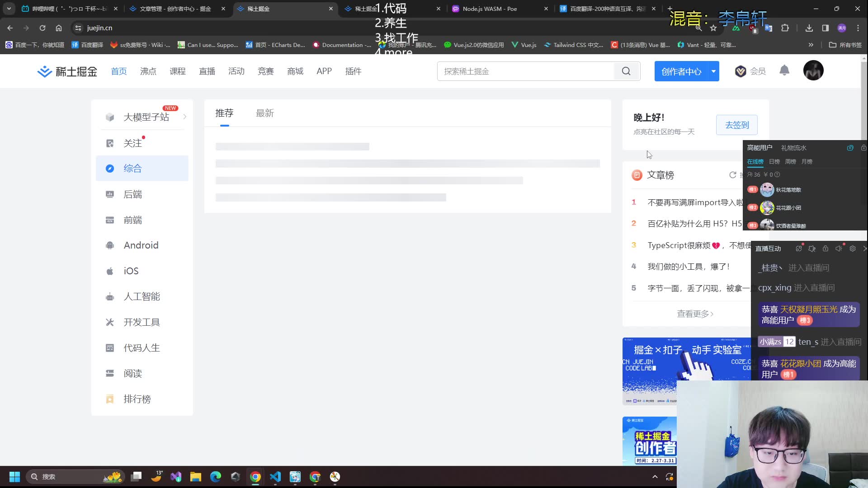Click 去签到 button

pos(737,125)
